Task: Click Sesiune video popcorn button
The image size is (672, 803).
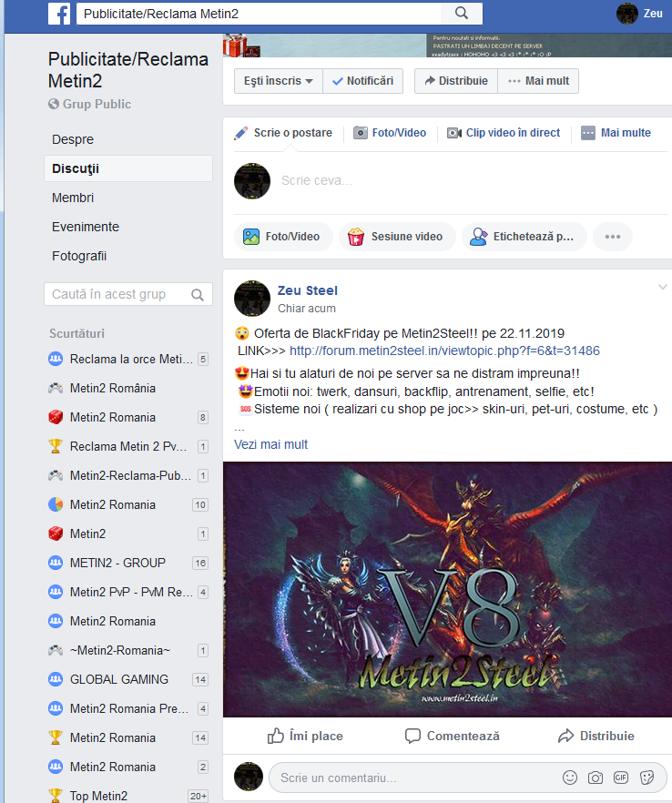Action: pos(397,237)
